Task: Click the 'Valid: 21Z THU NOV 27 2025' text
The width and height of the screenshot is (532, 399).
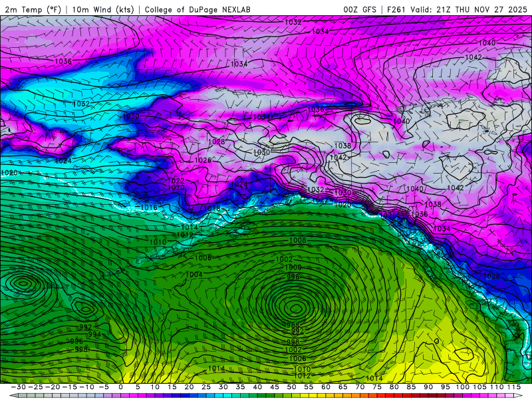Action: (x=469, y=9)
